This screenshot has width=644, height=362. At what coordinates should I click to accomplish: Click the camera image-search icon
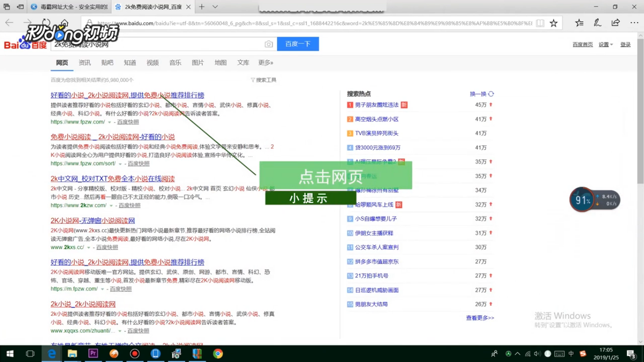pos(269,44)
